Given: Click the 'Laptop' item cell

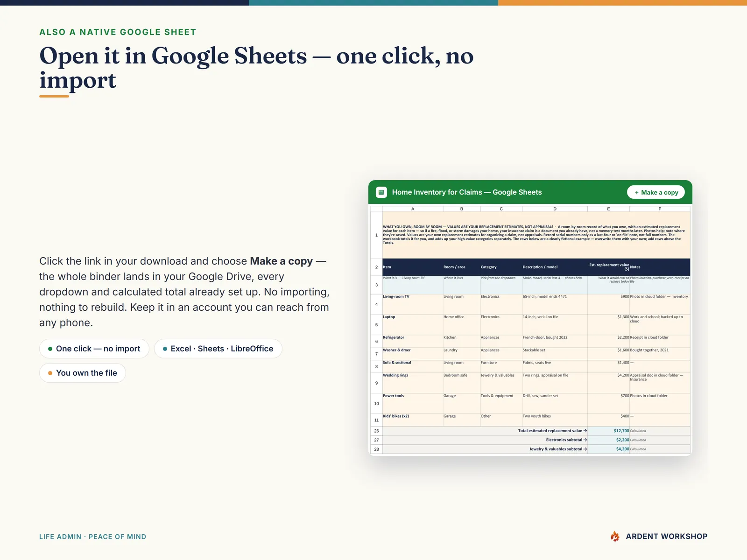Looking at the screenshot, I should tap(413, 325).
